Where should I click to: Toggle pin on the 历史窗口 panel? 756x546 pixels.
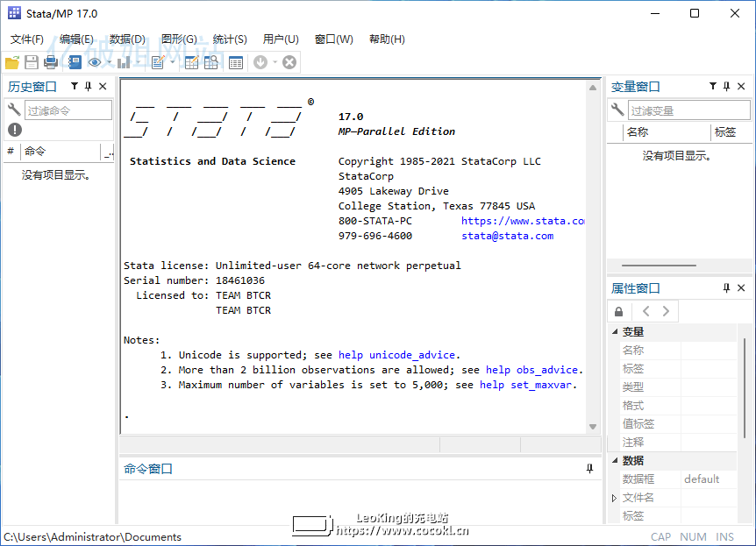(x=89, y=86)
